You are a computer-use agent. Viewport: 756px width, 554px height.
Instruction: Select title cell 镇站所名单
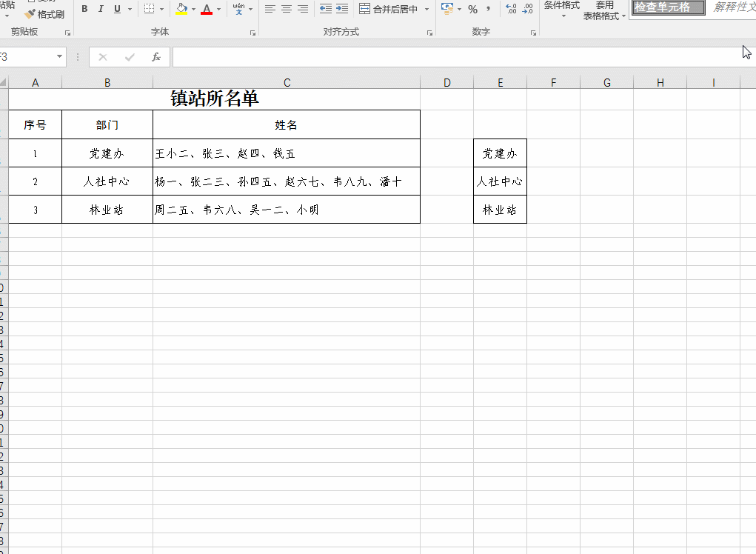215,99
